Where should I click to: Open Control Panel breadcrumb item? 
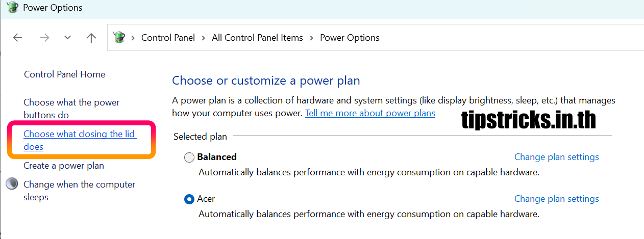pyautogui.click(x=168, y=38)
